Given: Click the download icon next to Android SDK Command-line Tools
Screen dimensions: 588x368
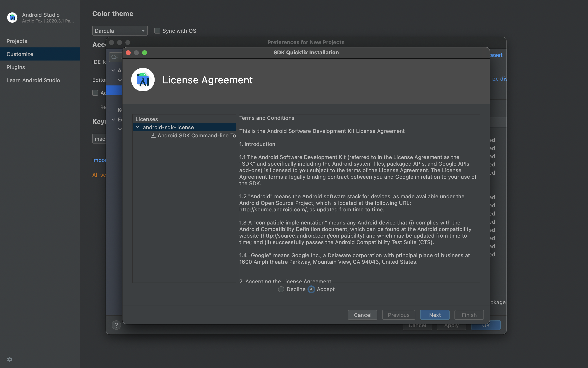Looking at the screenshot, I should coord(153,135).
